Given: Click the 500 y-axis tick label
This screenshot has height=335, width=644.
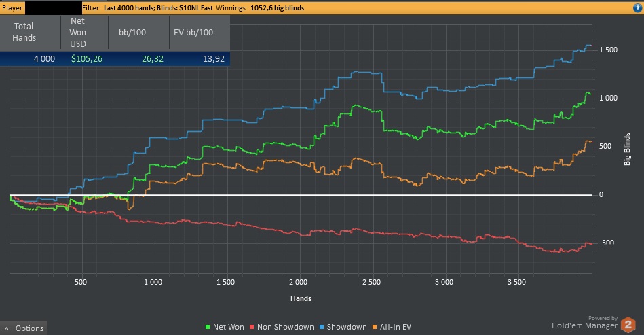Looking at the screenshot, I should 605,147.
